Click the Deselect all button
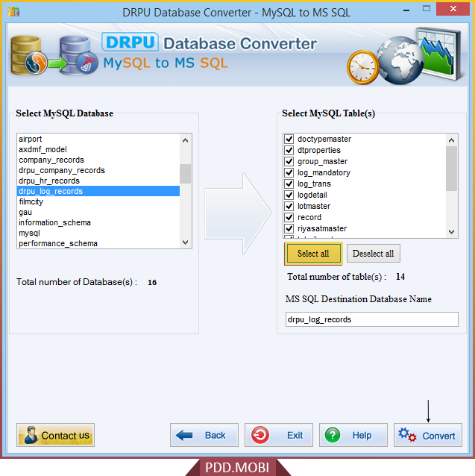Viewport: 475px width, 476px height. (374, 254)
